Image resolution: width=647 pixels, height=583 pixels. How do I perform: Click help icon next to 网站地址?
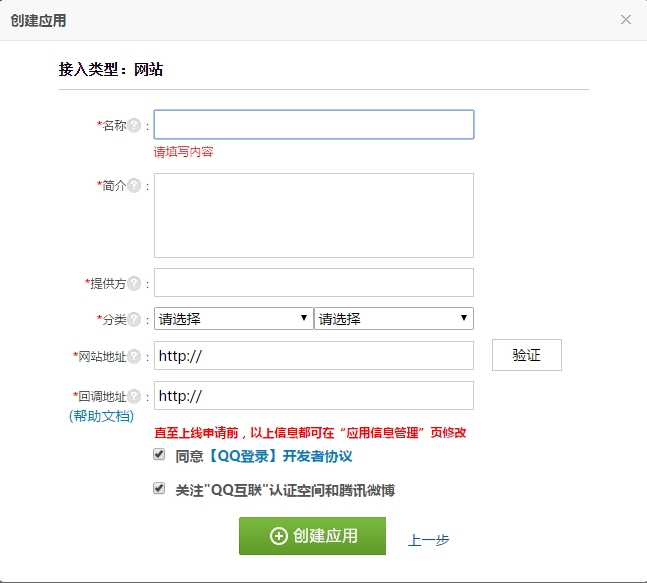pos(134,356)
